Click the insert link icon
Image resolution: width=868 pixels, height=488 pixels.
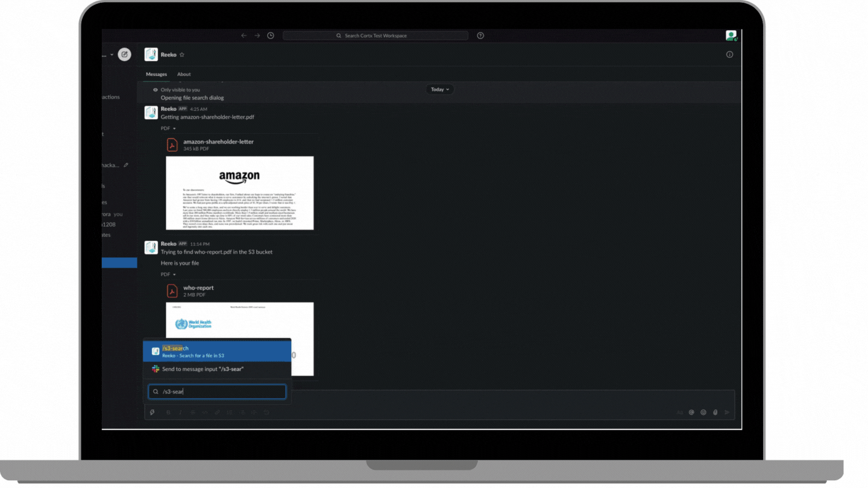pos(218,413)
